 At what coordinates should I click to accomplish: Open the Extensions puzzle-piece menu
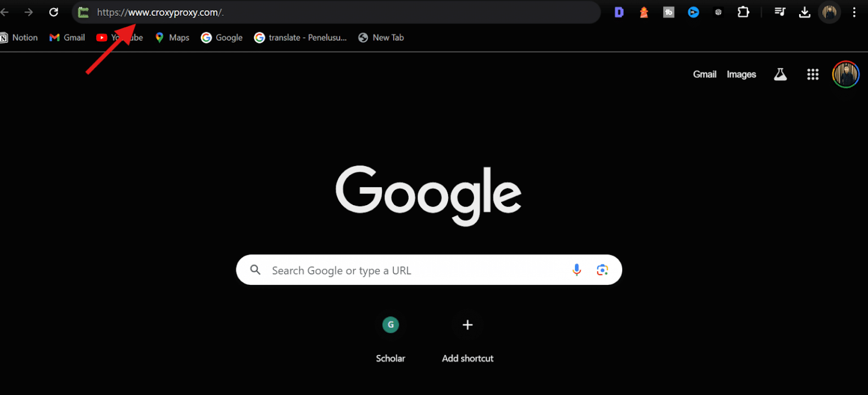[743, 12]
